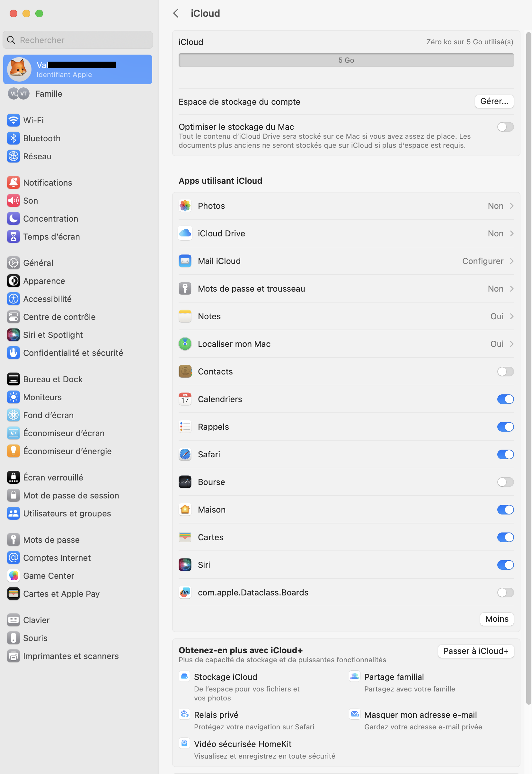The image size is (532, 774).
Task: Click the back arrow beside iCloud title
Action: [x=176, y=13]
